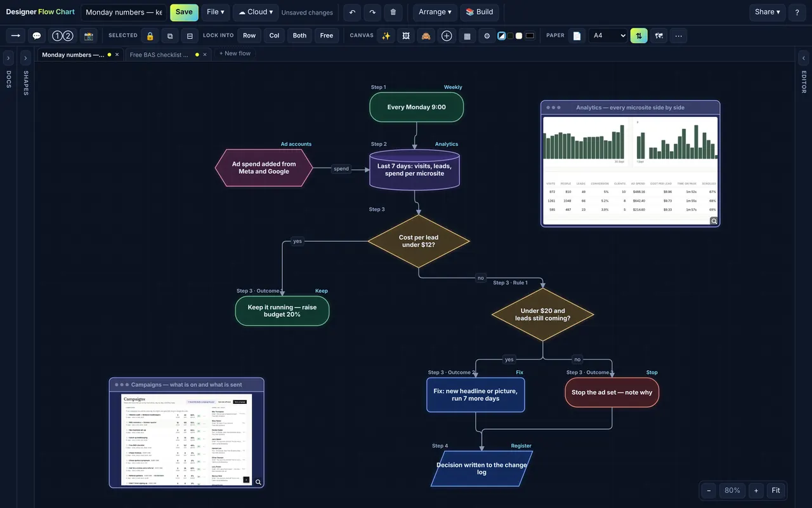812x508 pixels.
Task: Set lock mode to Free
Action: [x=327, y=36]
